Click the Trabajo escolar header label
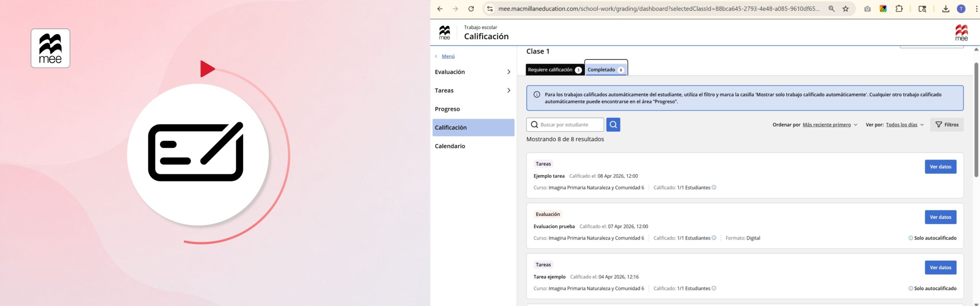The height and width of the screenshot is (306, 980). coord(480,27)
